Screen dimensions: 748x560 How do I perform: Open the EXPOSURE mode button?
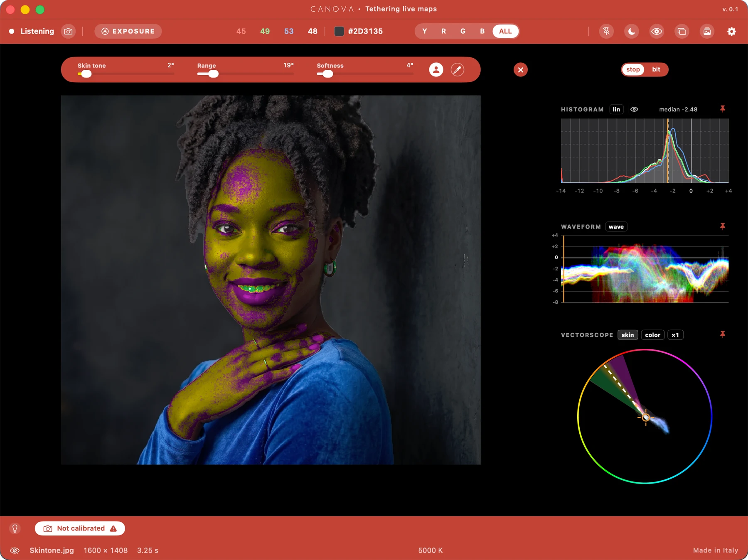click(128, 31)
